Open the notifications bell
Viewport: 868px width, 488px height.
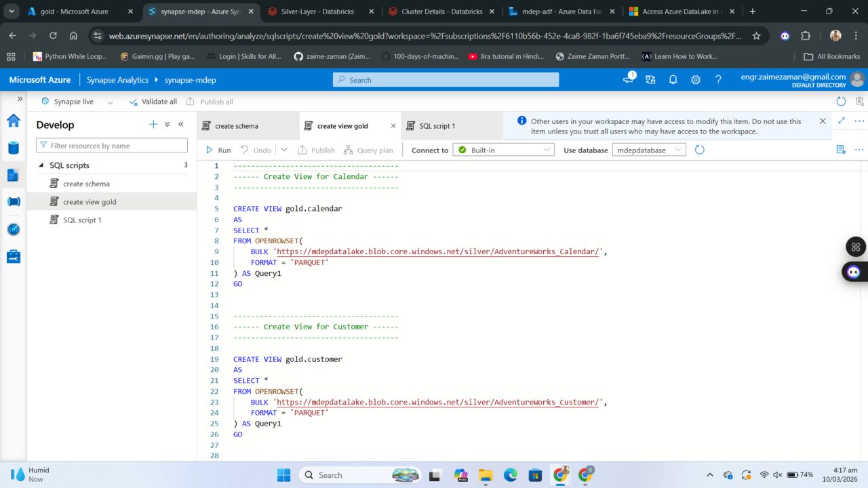[673, 80]
